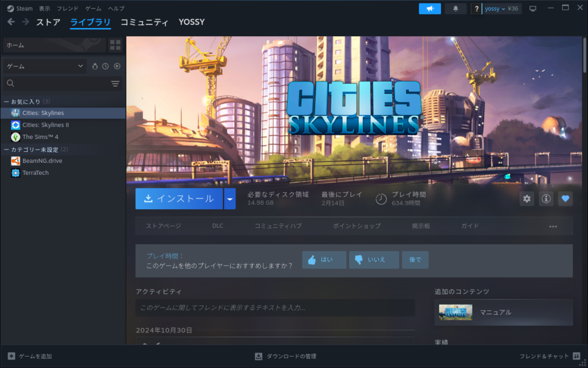Toggle the ready-to-play filter icon
The height and width of the screenshot is (368, 588).
(x=117, y=66)
